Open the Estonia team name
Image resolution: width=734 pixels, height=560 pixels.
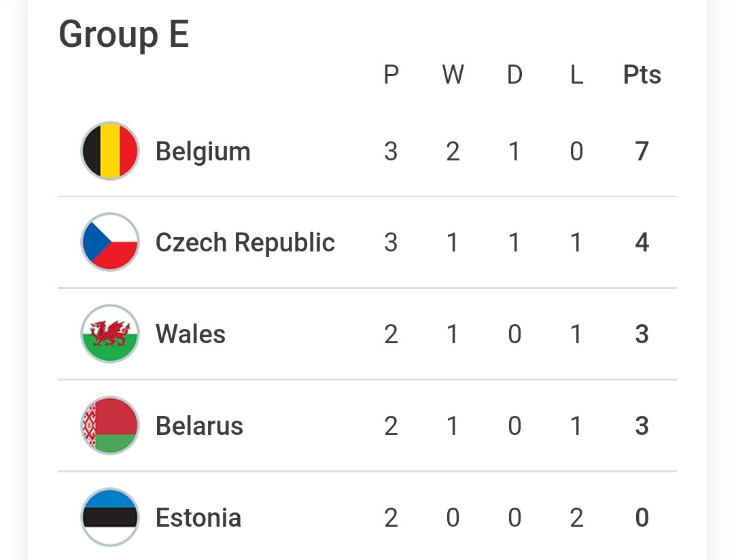198,517
